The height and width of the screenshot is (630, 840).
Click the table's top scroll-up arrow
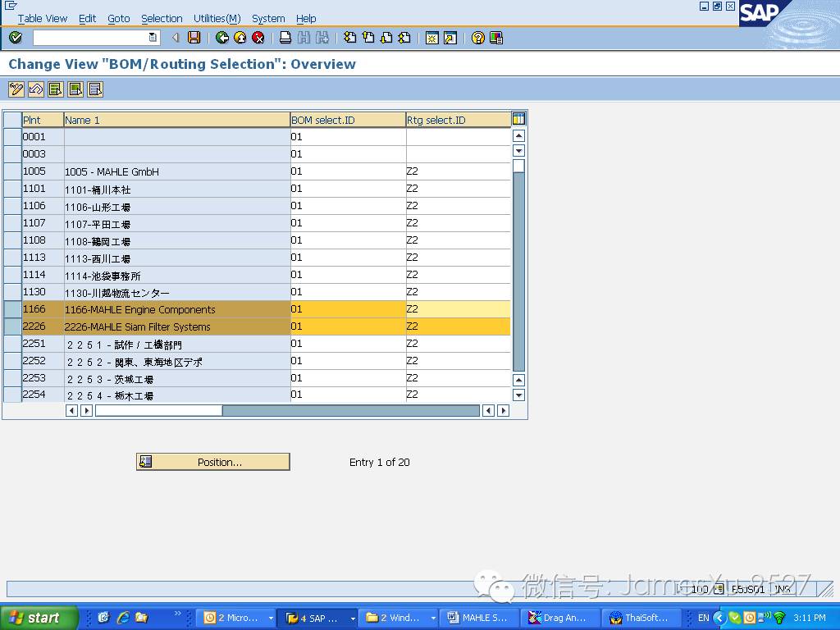pos(518,135)
